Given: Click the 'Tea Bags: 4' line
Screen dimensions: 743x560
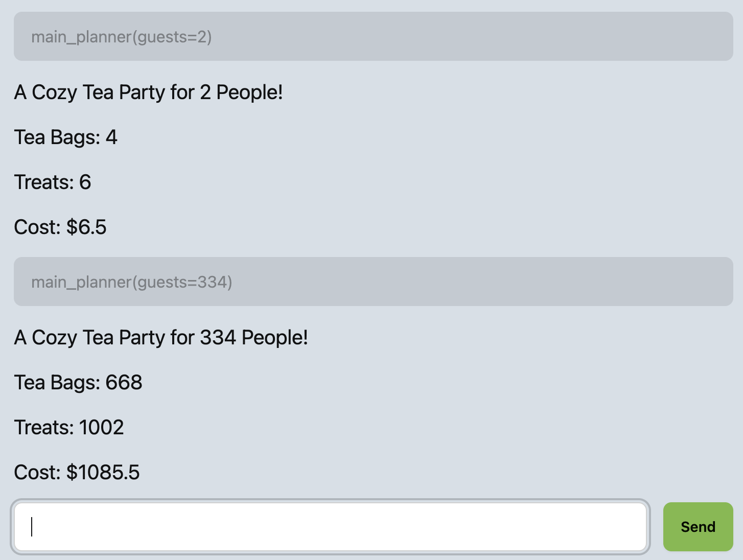Looking at the screenshot, I should tap(65, 137).
